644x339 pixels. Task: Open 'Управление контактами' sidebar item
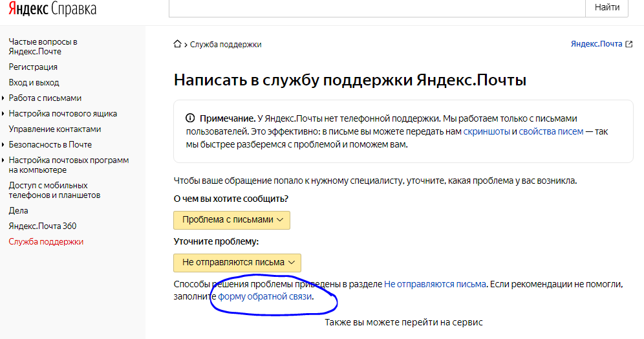(54, 129)
